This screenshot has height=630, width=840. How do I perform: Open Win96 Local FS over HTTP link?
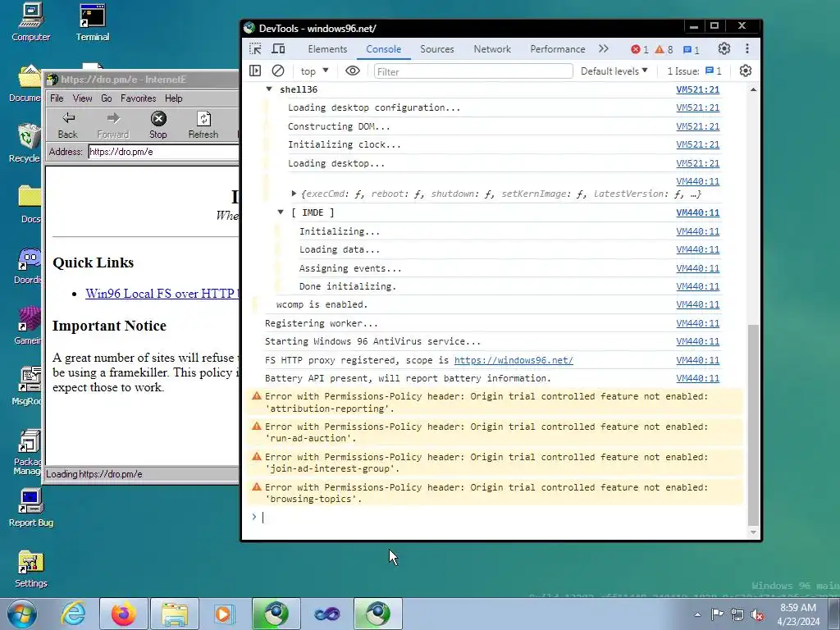[162, 294]
